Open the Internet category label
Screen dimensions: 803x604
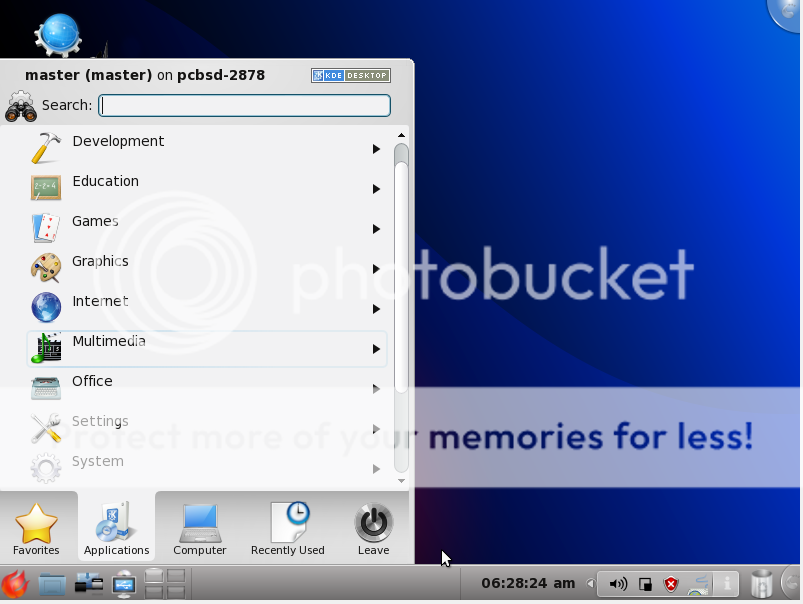100,301
